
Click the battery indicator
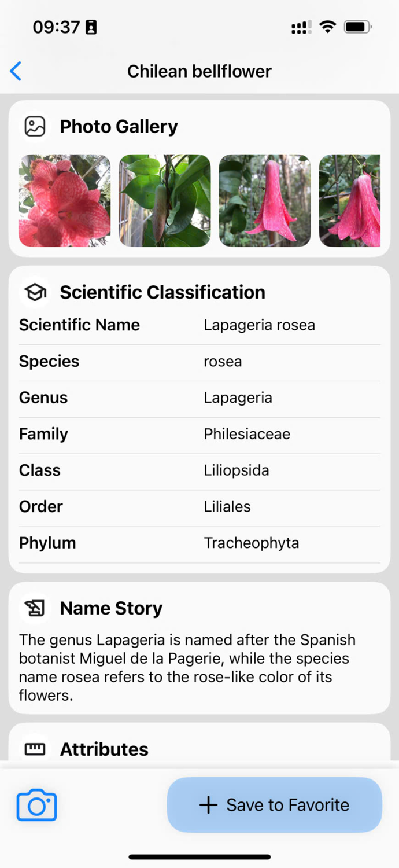pos(357,26)
